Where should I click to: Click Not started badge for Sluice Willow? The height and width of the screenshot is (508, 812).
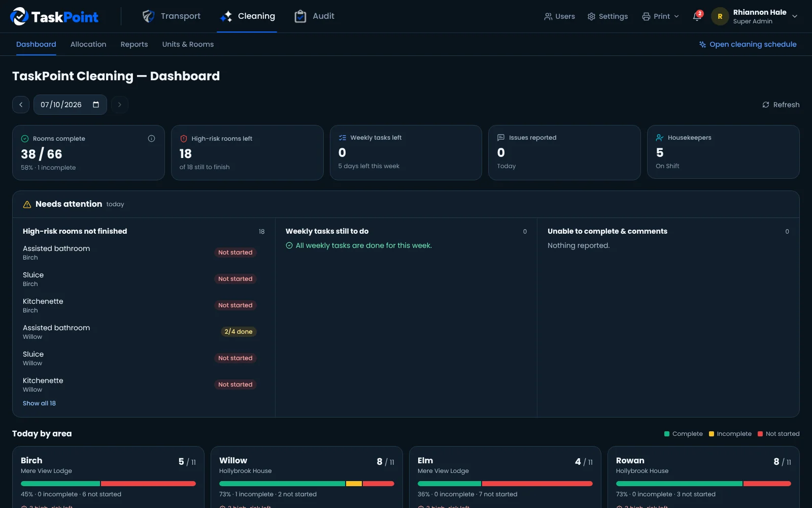(x=235, y=358)
